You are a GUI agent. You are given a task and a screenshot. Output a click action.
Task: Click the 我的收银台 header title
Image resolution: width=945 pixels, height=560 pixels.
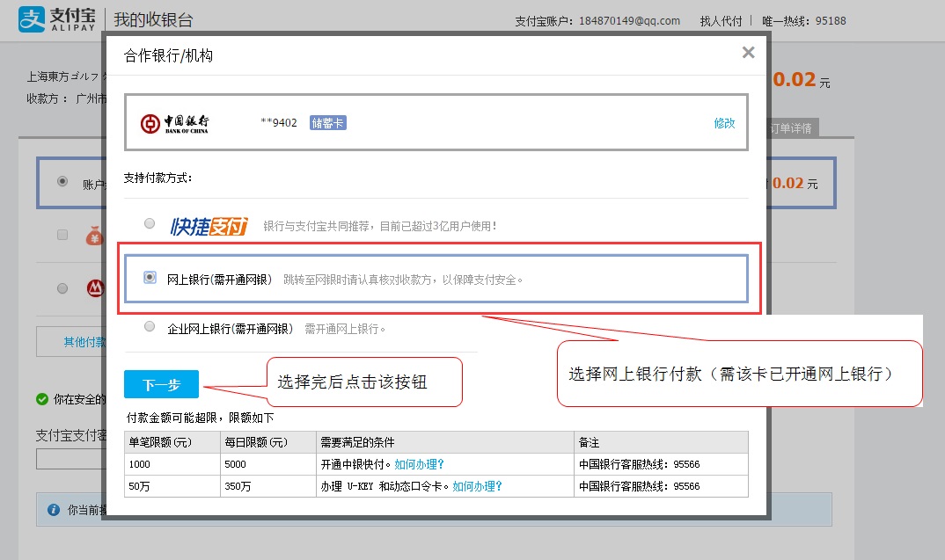153,20
